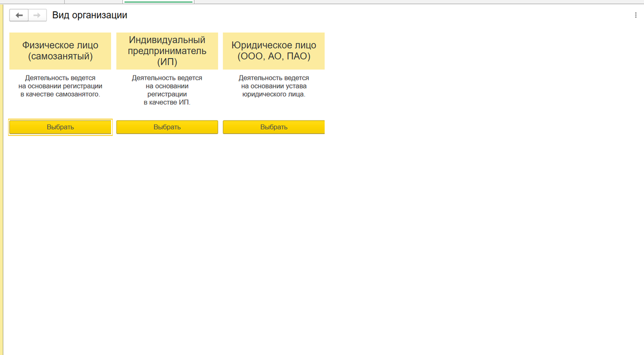The image size is (644, 355).
Task: Click the Индивидуальный предприниматель (ИП) card header
Action: click(167, 51)
